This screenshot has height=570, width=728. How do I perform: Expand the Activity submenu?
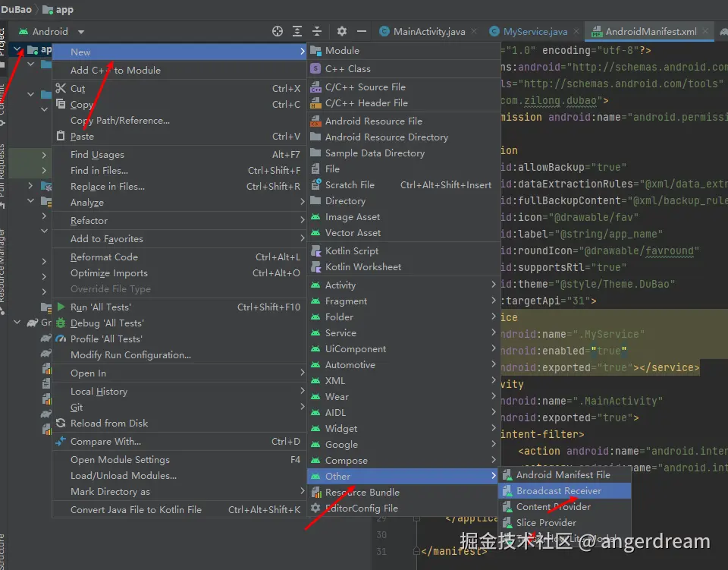(x=403, y=285)
